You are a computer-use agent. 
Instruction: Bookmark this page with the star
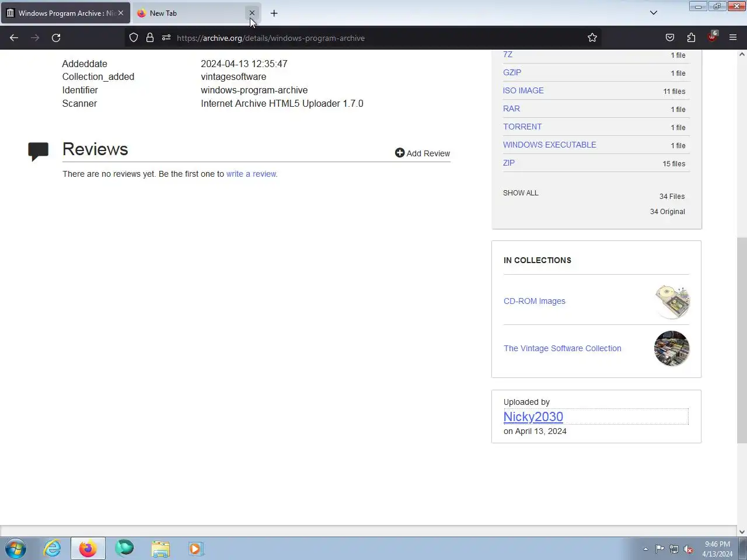click(592, 38)
